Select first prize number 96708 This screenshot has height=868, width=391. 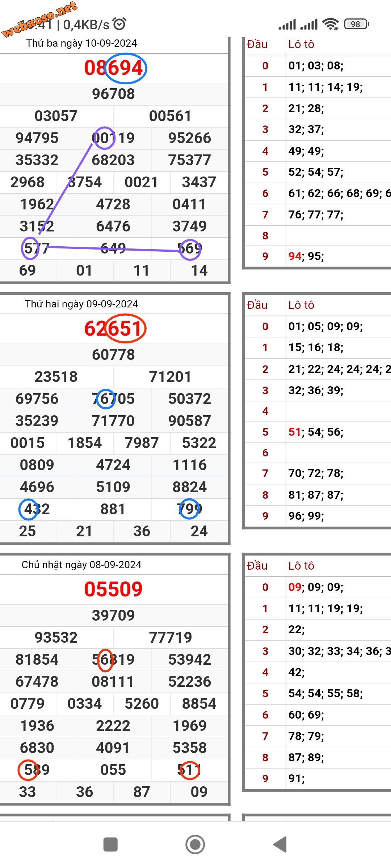pyautogui.click(x=113, y=94)
